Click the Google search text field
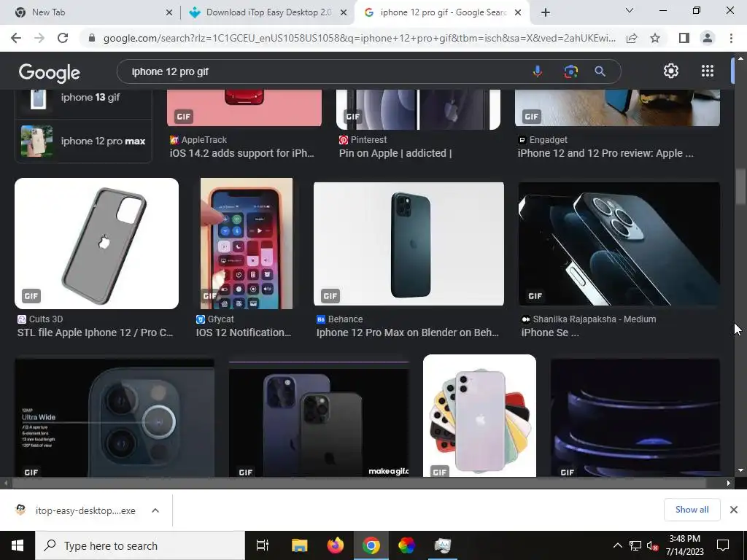This screenshot has width=747, height=560. [x=324, y=71]
